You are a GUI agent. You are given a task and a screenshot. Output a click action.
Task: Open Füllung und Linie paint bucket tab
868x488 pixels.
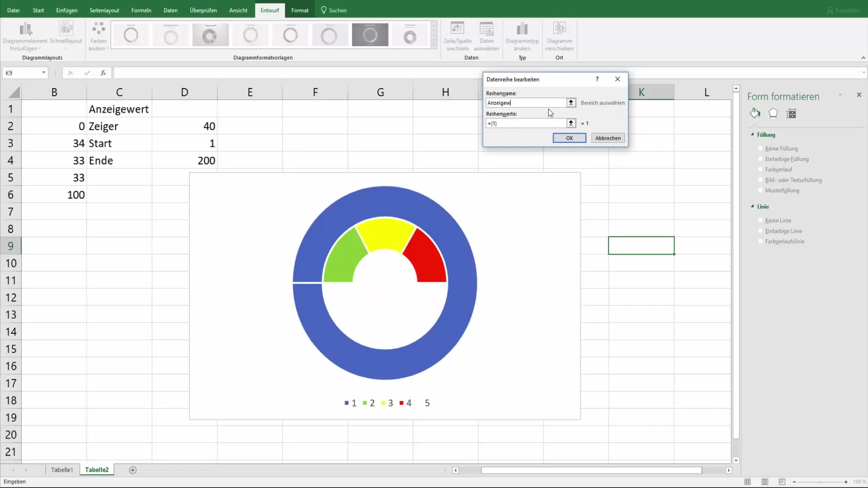click(755, 113)
